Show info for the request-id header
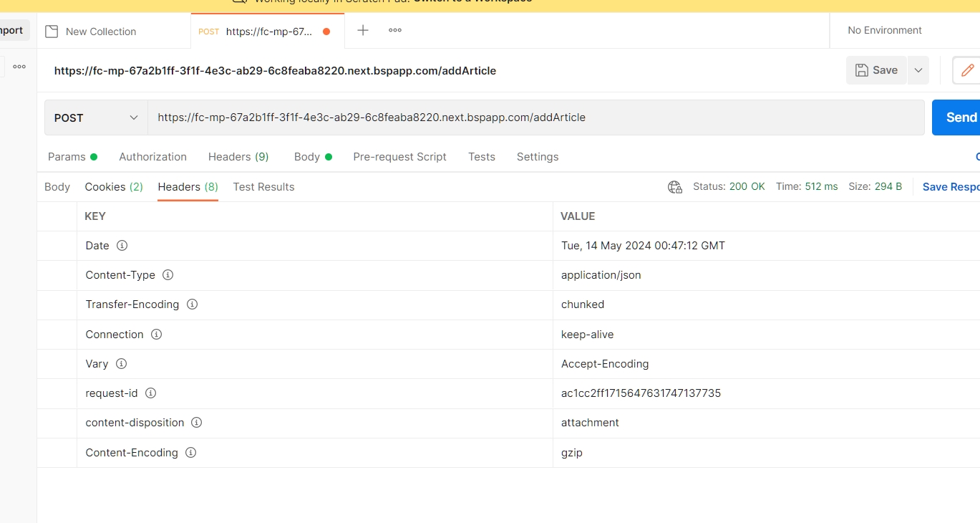980x523 pixels. (150, 393)
